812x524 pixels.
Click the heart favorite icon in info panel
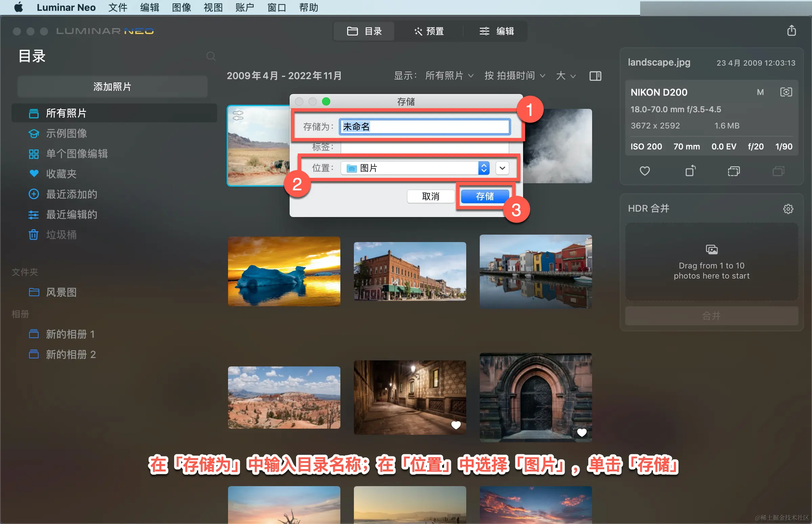[x=645, y=171]
